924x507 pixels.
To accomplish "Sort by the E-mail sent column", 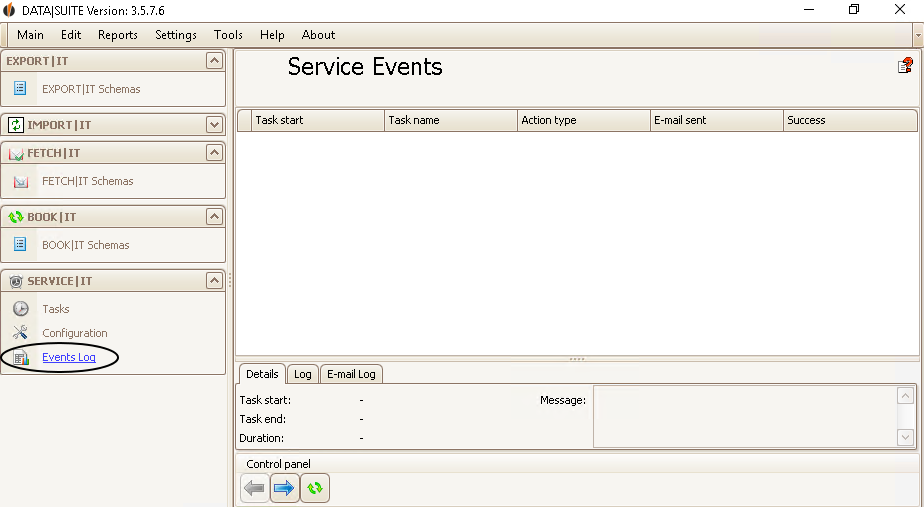I will click(717, 120).
